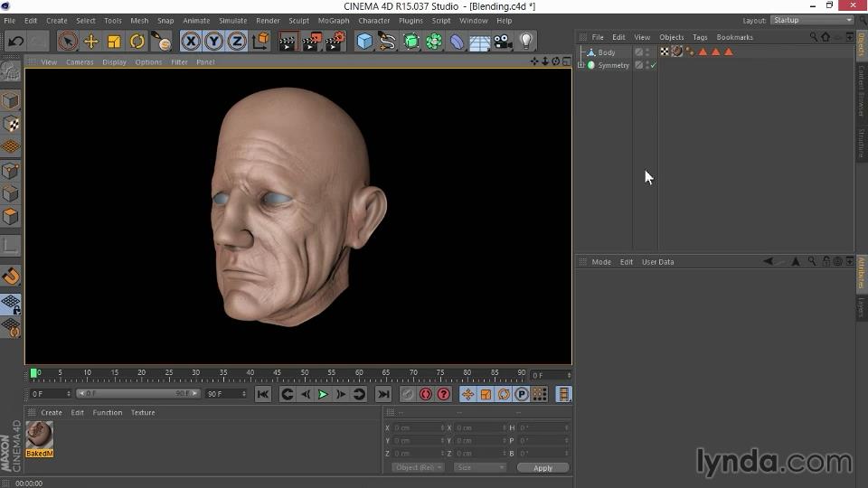Click the timeline ruler at frame 45
This screenshot has width=868, height=488.
[x=277, y=373]
